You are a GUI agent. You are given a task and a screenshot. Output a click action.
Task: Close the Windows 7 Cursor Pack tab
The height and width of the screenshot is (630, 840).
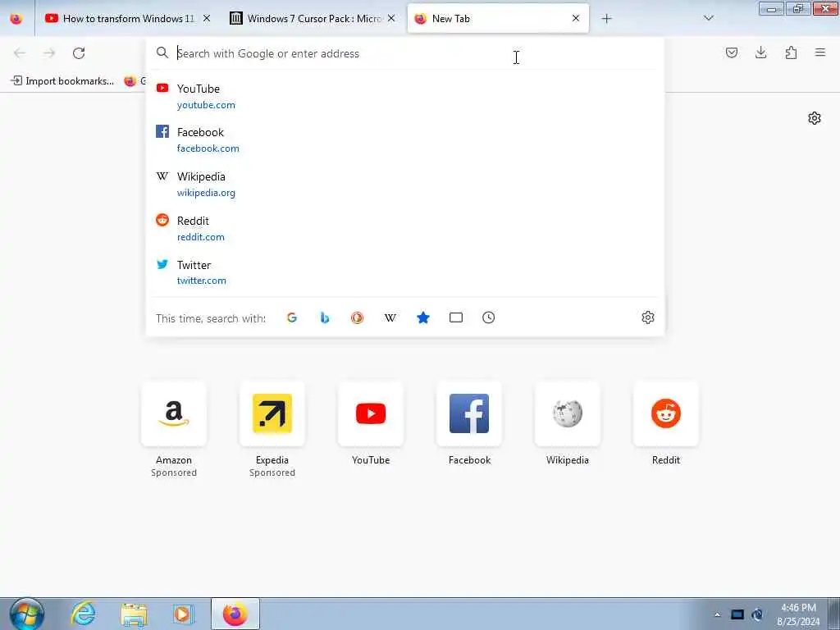coord(391,18)
